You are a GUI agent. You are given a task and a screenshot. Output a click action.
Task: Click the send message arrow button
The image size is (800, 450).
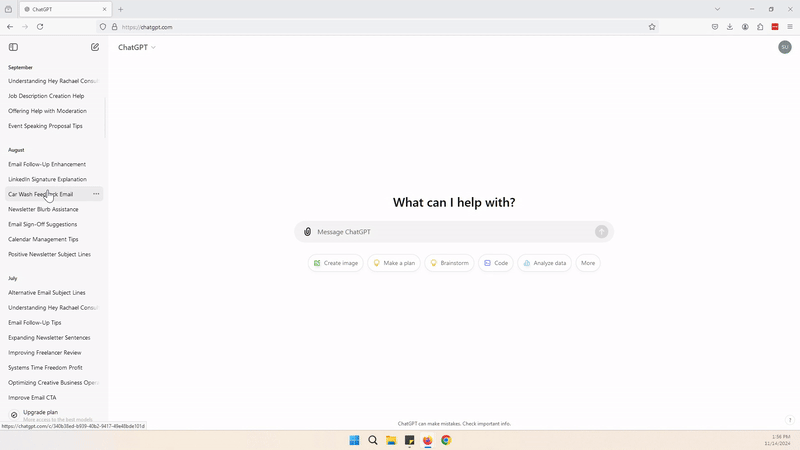pos(602,232)
